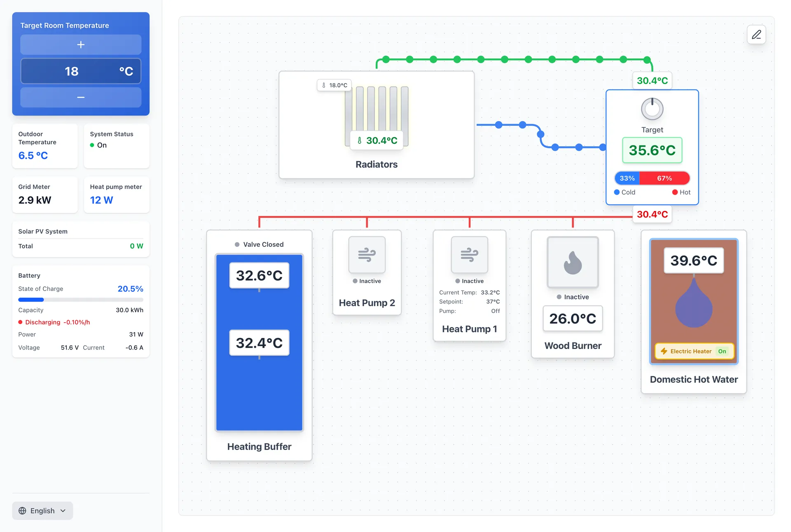Click the Valve Closed status indicator

tap(259, 244)
